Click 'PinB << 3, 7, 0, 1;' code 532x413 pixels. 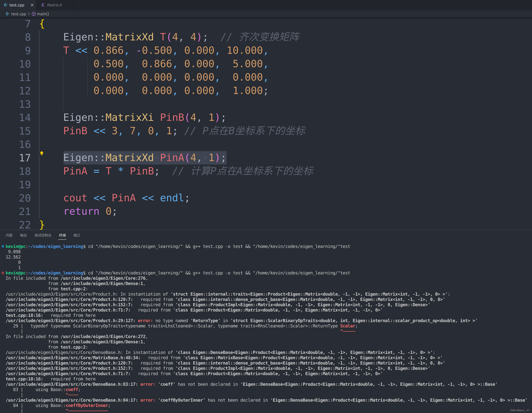[x=120, y=131]
